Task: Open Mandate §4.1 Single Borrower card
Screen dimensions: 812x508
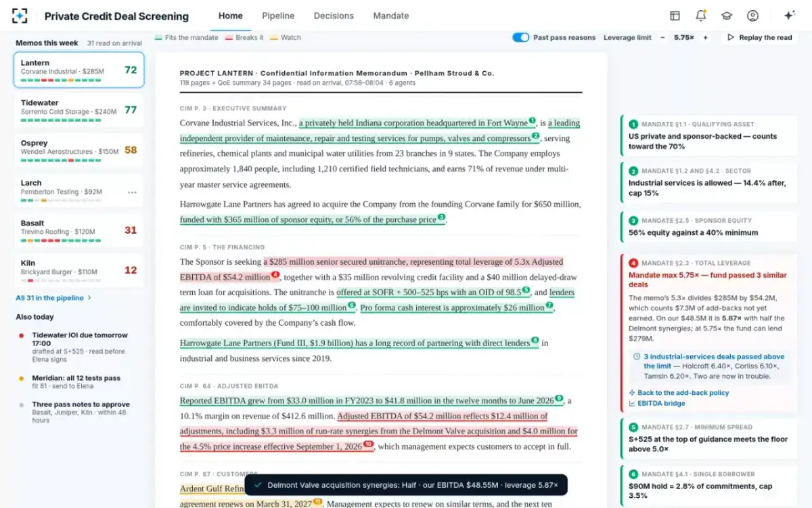Action: tap(708, 485)
